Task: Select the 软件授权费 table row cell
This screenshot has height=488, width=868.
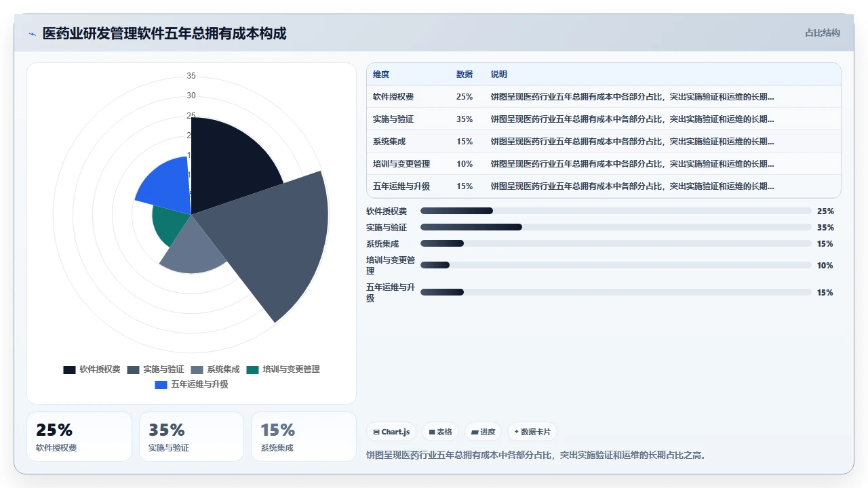Action: point(393,97)
